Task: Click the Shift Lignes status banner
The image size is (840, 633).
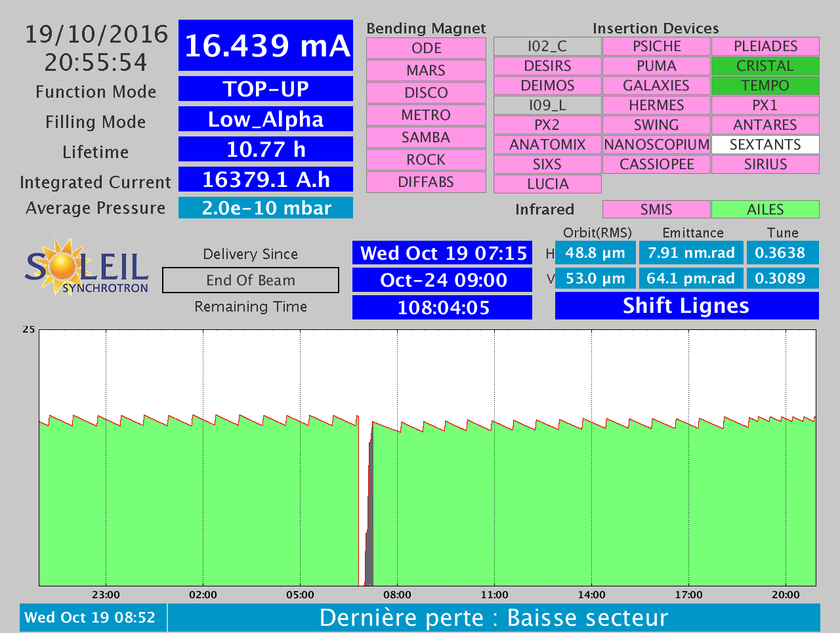Action: [687, 306]
